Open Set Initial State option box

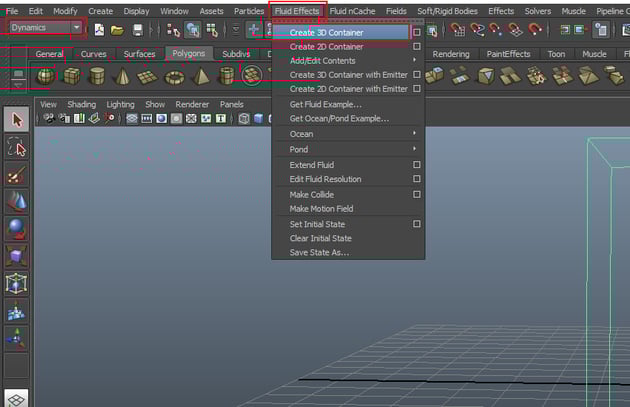(x=417, y=224)
